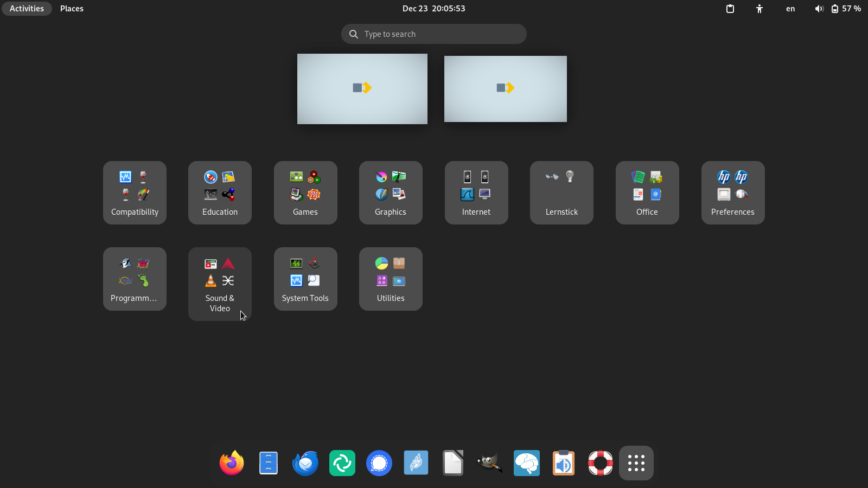Click the battery 57 % indicator
The image size is (868, 488).
coord(846,9)
